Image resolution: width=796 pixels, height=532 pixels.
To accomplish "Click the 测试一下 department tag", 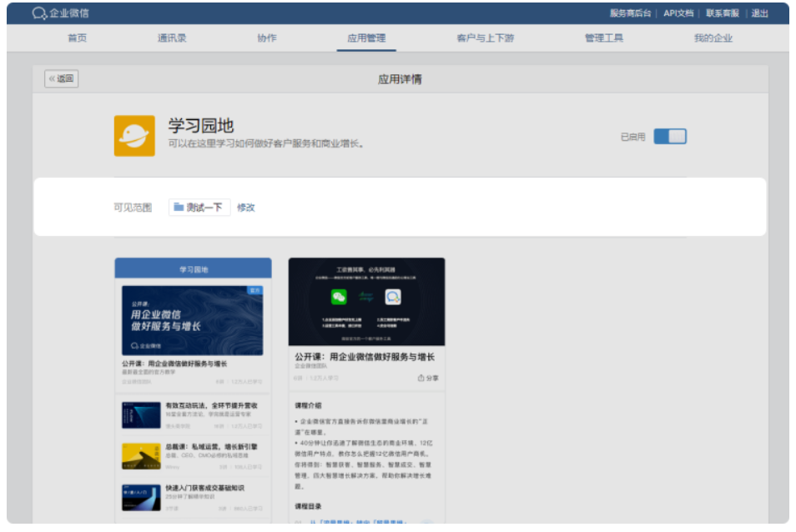I will (x=199, y=208).
